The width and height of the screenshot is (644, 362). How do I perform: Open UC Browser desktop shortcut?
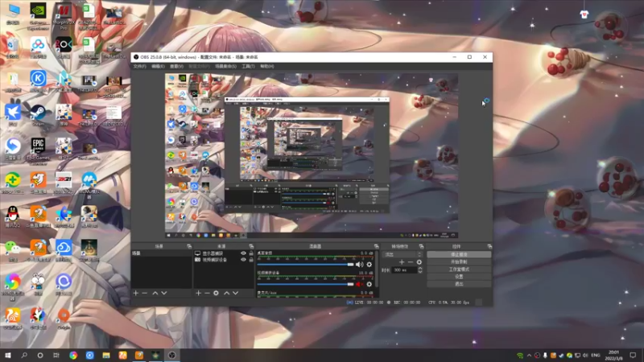click(x=13, y=318)
